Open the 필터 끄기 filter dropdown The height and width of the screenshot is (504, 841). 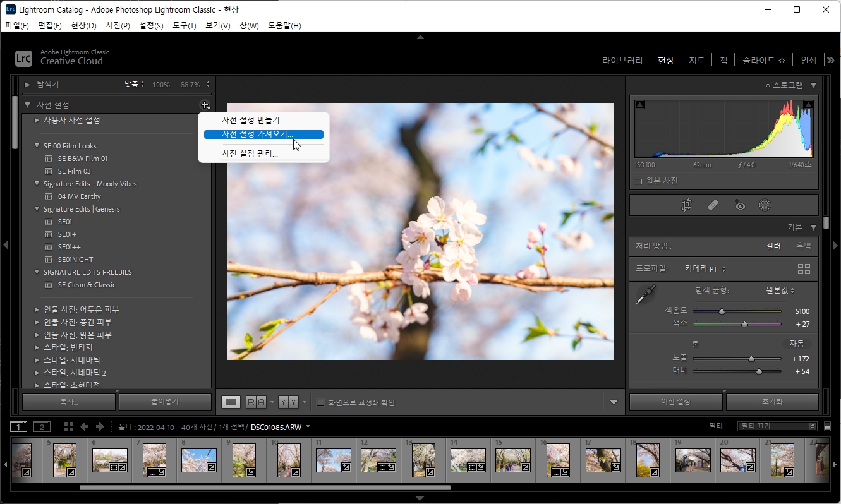point(777,427)
